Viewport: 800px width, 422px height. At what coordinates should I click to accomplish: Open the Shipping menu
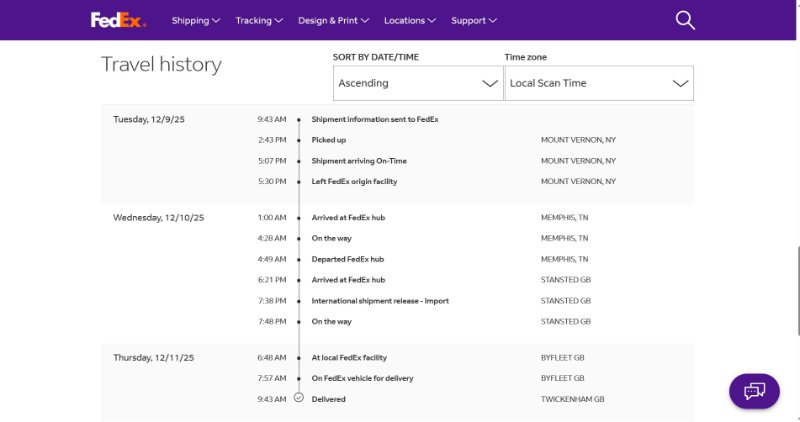[x=195, y=20]
